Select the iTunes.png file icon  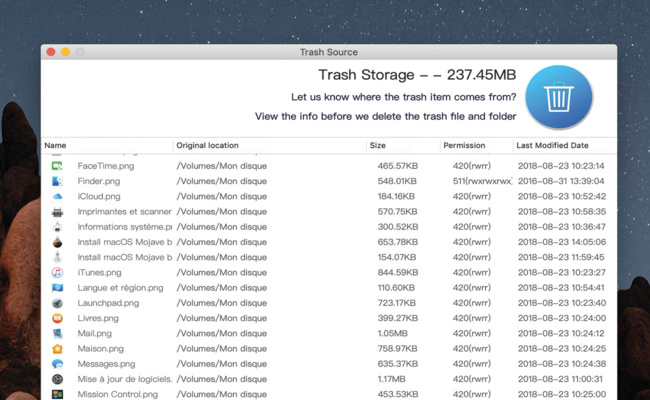(x=58, y=272)
